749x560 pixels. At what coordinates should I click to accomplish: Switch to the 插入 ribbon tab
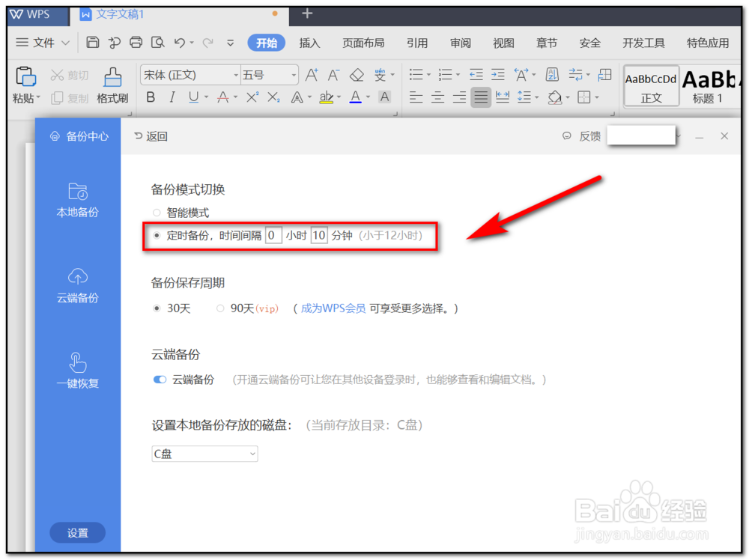(x=309, y=43)
